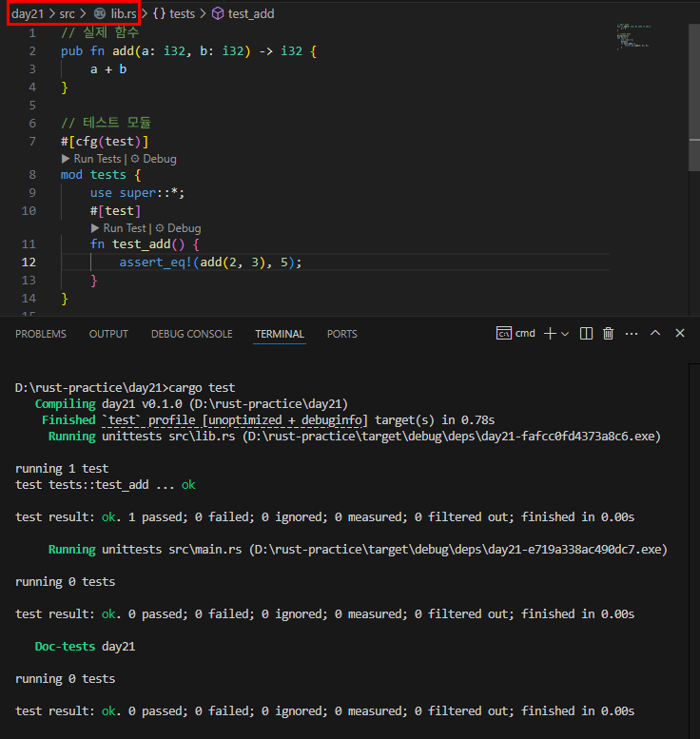Select the TERMINAL tab

click(280, 334)
